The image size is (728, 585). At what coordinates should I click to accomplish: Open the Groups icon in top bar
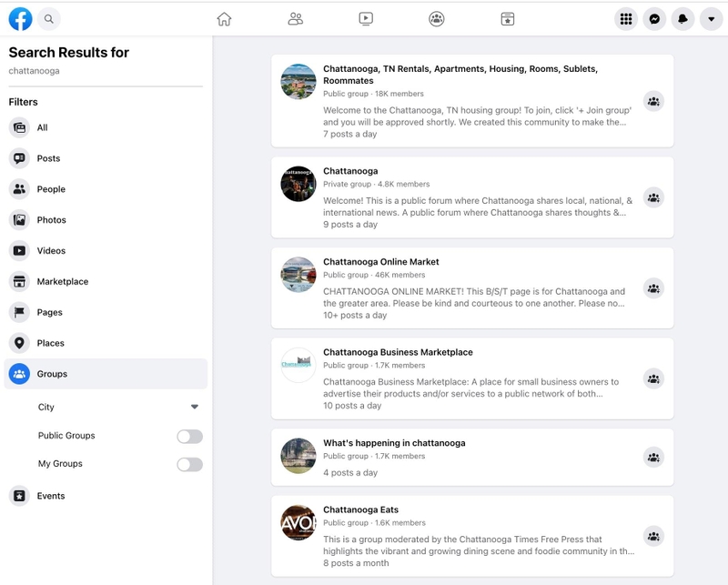(437, 19)
